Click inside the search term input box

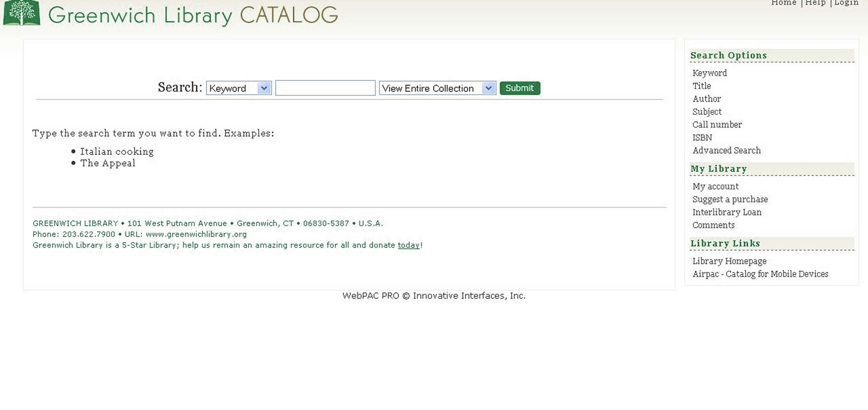(325, 87)
